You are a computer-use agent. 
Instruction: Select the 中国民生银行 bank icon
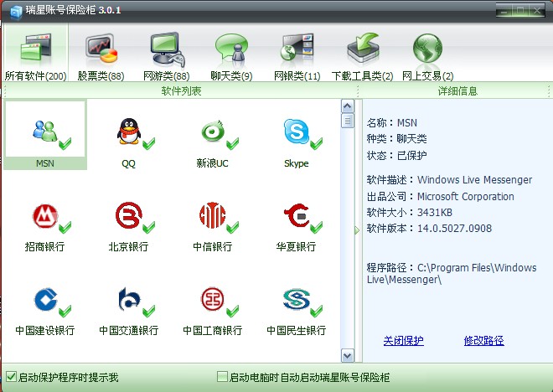(x=297, y=300)
